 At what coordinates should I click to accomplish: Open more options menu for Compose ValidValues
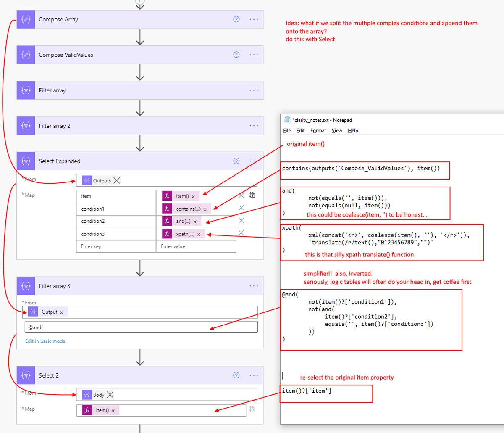(x=254, y=55)
